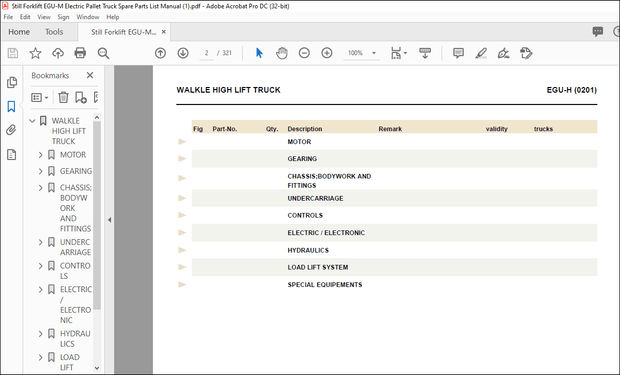
Task: Open the Window menu
Action: [x=87, y=17]
